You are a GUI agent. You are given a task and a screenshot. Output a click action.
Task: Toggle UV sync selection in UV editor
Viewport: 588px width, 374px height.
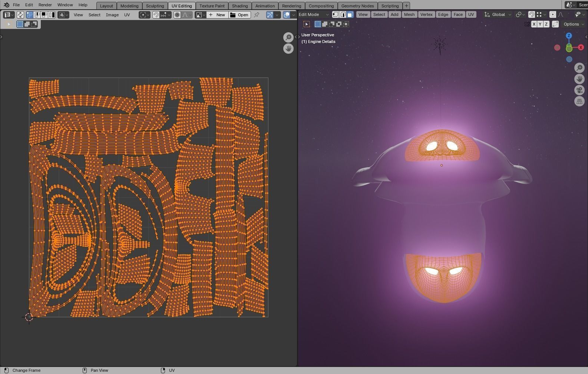click(20, 15)
